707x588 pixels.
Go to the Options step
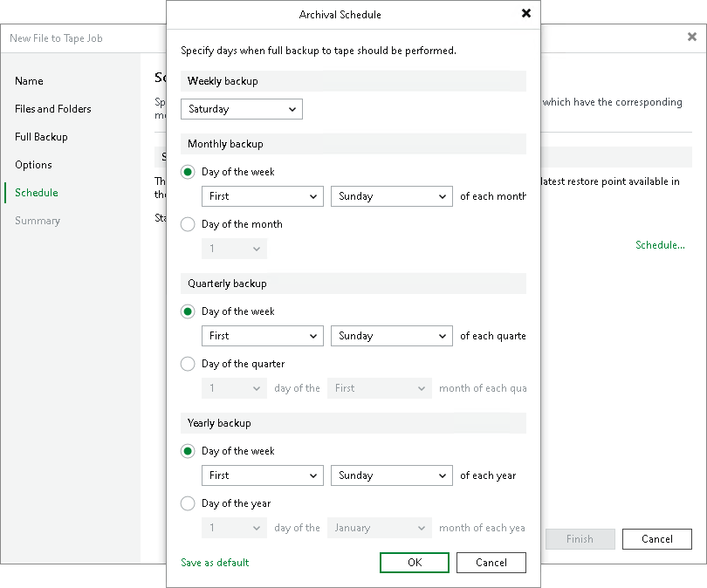pos(33,165)
